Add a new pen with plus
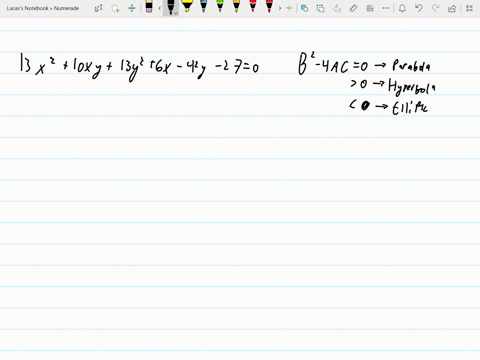This screenshot has width=480, height=360. pos(289,8)
